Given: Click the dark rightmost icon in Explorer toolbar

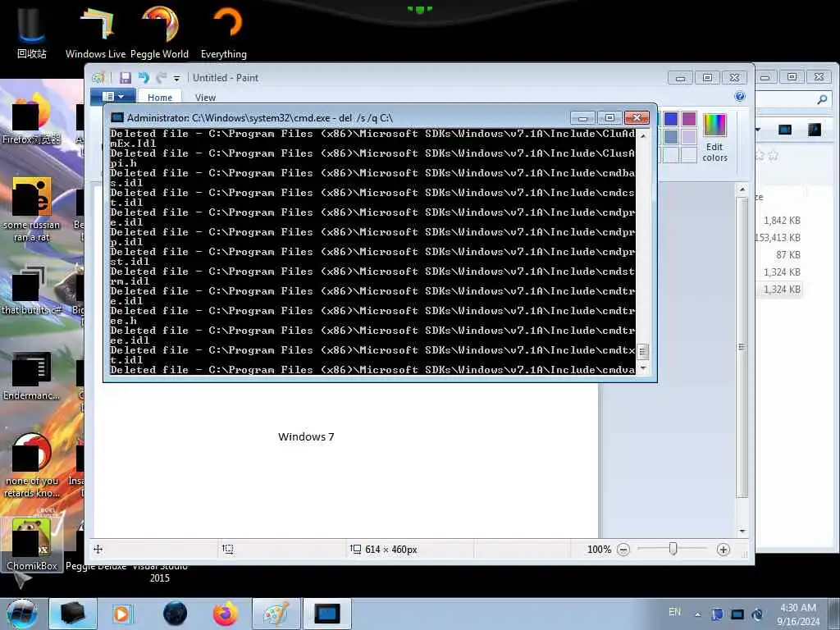Looking at the screenshot, I should click(815, 130).
